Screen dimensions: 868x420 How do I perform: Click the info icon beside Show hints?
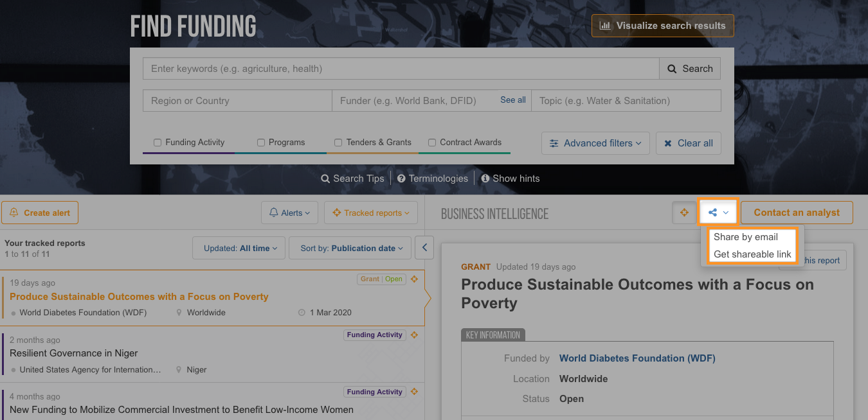(x=485, y=179)
